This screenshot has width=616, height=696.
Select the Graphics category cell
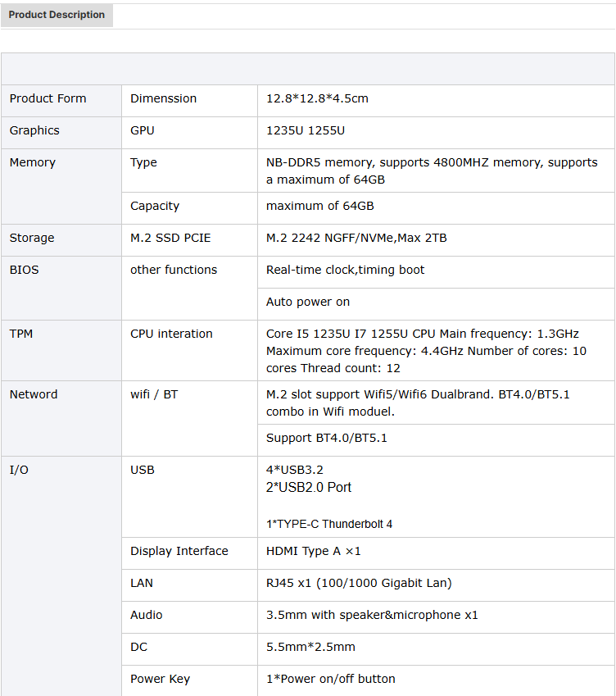pyautogui.click(x=34, y=130)
